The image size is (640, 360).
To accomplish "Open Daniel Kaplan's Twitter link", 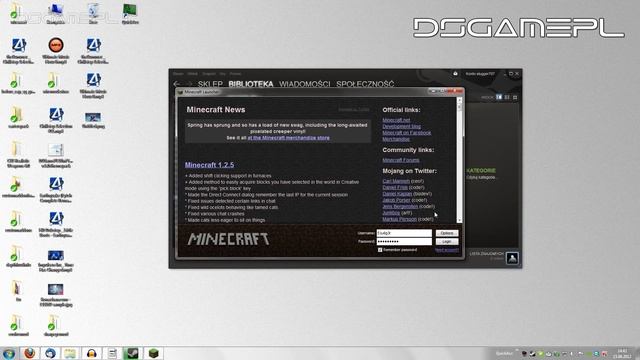I will pyautogui.click(x=397, y=194).
